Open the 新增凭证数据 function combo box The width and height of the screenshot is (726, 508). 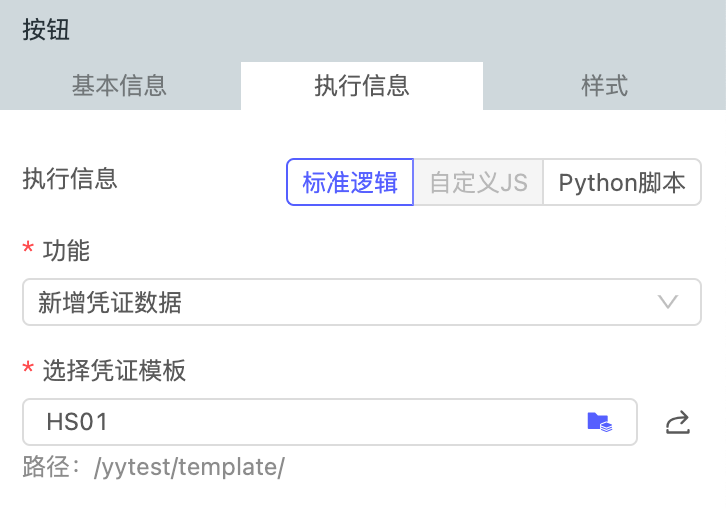click(360, 302)
